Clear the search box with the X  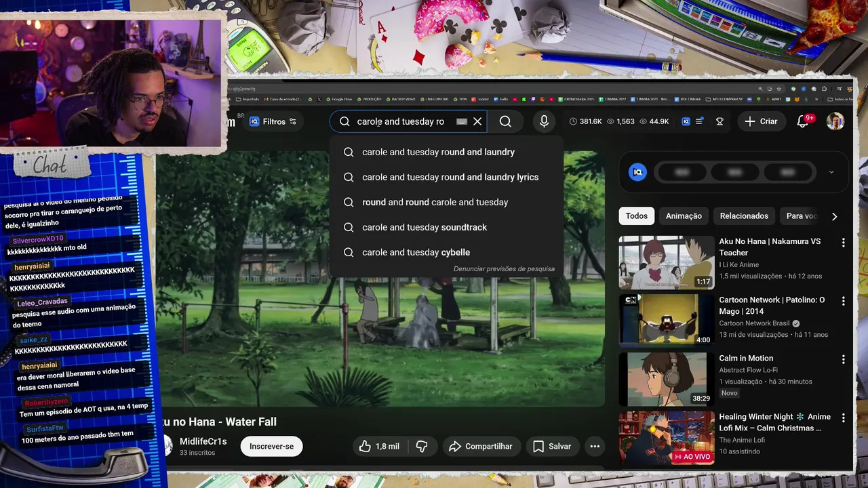coord(477,121)
